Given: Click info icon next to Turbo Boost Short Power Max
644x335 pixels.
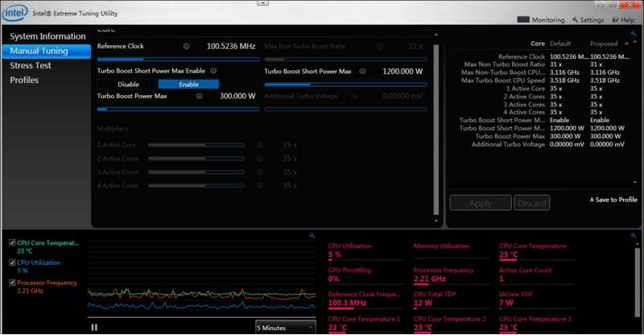Looking at the screenshot, I should pos(363,72).
